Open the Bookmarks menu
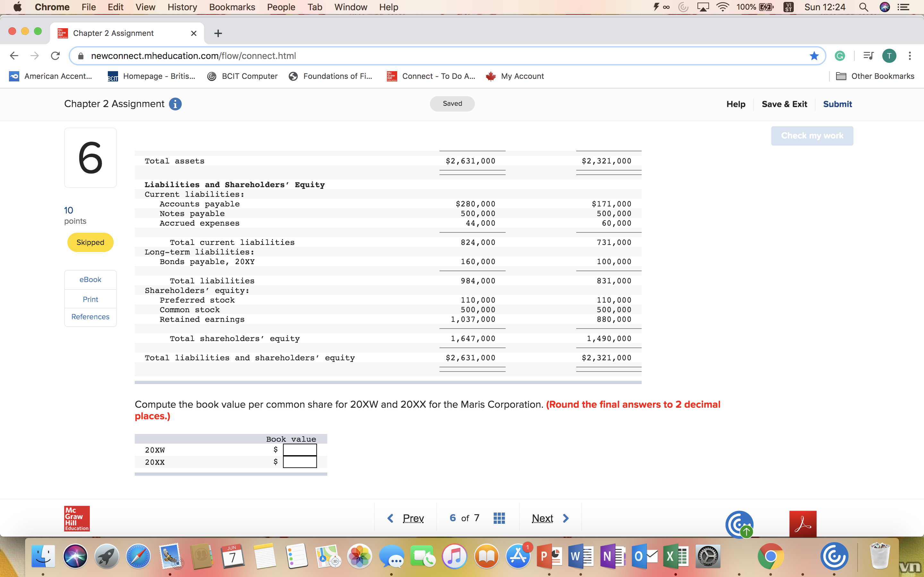The height and width of the screenshot is (577, 924). (232, 7)
